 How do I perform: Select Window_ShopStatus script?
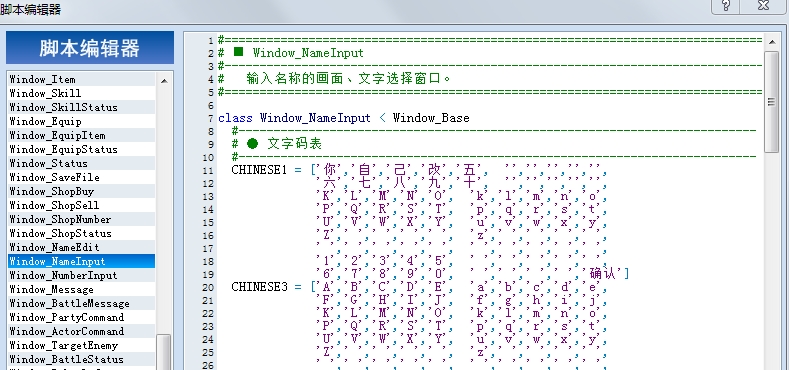pyautogui.click(x=82, y=234)
